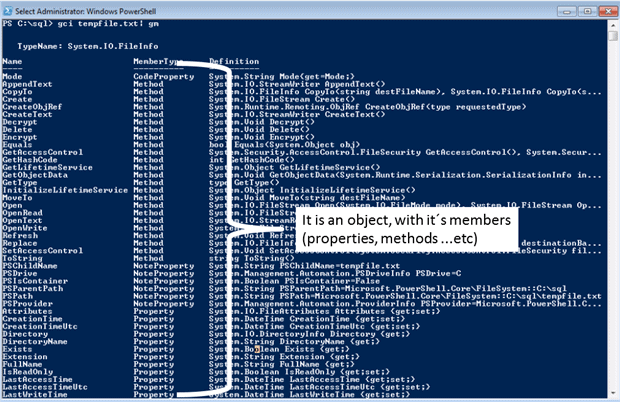Click the 'PSIsContainer' member name
This screenshot has height=402, width=620.
point(35,281)
